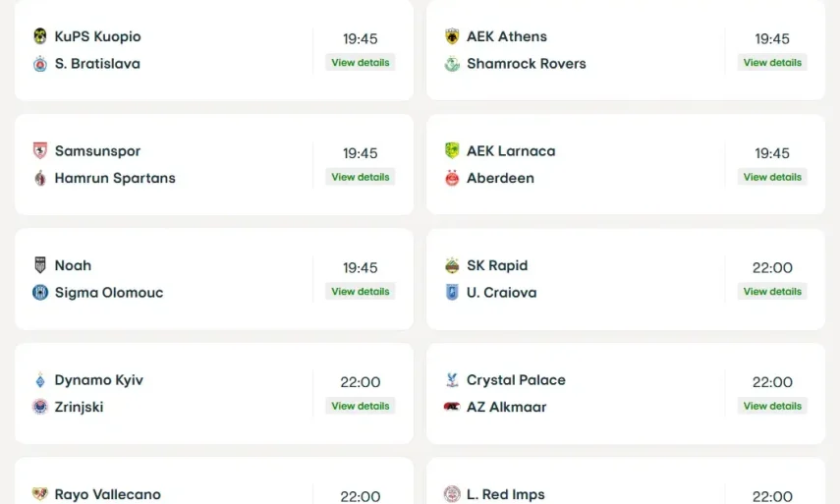
Task: Click the Sigma Olomouc logo icon
Action: click(40, 293)
